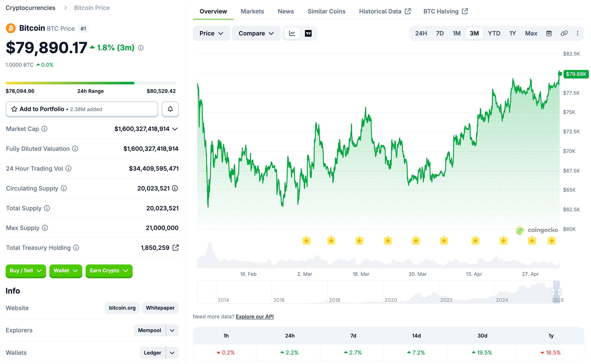This screenshot has width=591, height=364.
Task: Select Max time range
Action: [x=531, y=33]
